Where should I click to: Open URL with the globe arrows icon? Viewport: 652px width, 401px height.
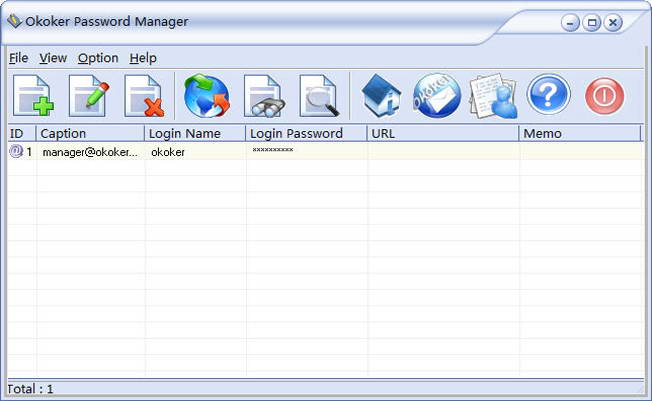click(207, 96)
